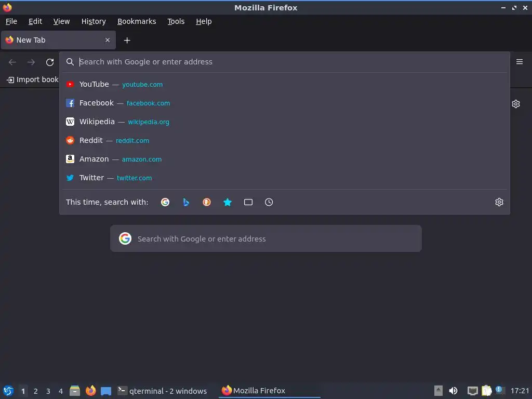Click the reload page button
The height and width of the screenshot is (399, 532).
(x=50, y=62)
